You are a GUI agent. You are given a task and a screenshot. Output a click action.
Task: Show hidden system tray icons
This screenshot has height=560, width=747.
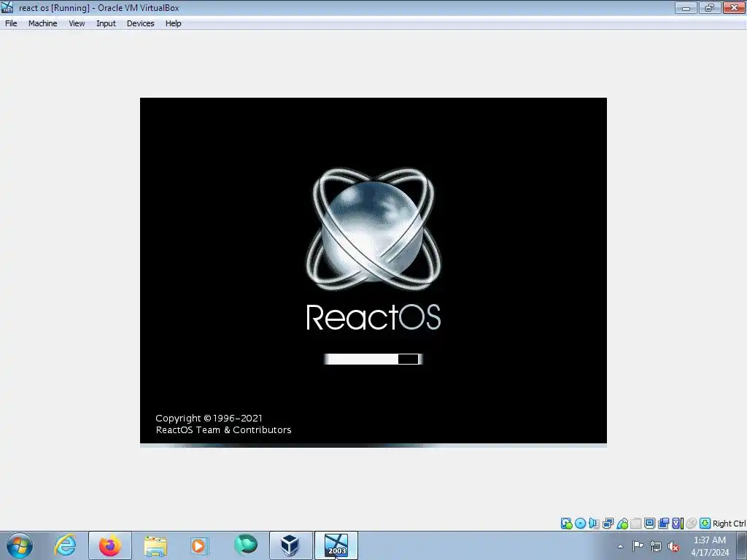coord(620,546)
